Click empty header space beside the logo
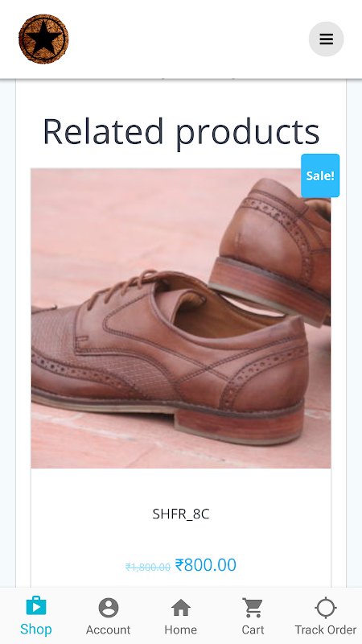 (x=189, y=39)
